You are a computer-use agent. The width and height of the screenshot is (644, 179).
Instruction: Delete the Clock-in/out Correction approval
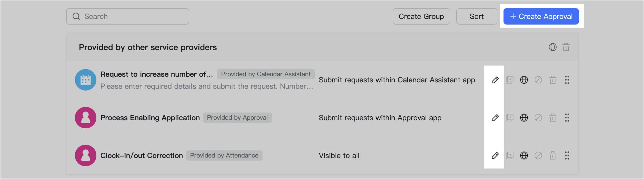pyautogui.click(x=553, y=155)
